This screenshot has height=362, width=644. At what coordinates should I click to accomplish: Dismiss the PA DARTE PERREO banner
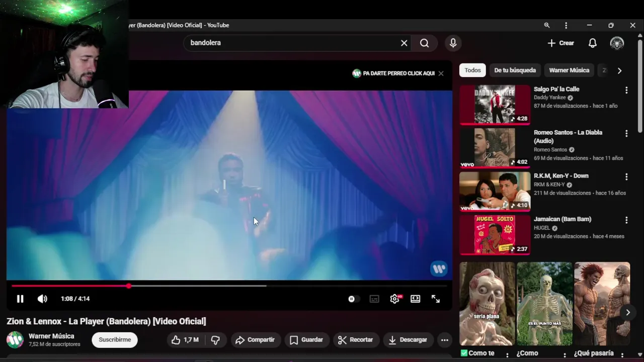click(441, 73)
